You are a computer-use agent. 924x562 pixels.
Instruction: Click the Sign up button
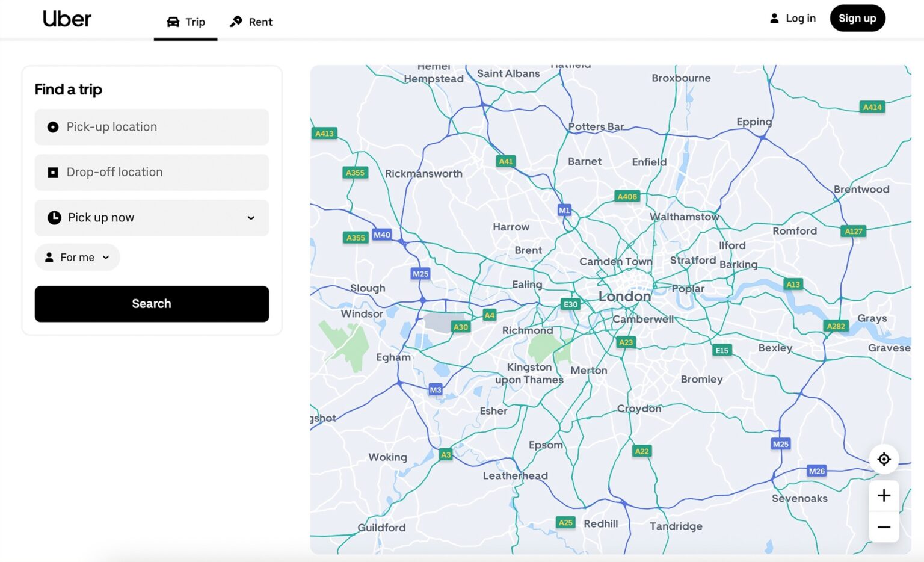coord(857,18)
